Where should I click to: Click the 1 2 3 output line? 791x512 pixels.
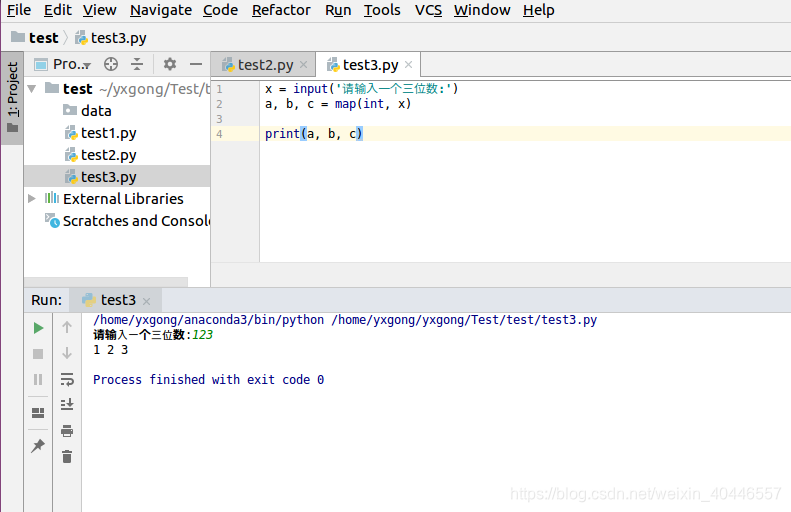tap(110, 350)
